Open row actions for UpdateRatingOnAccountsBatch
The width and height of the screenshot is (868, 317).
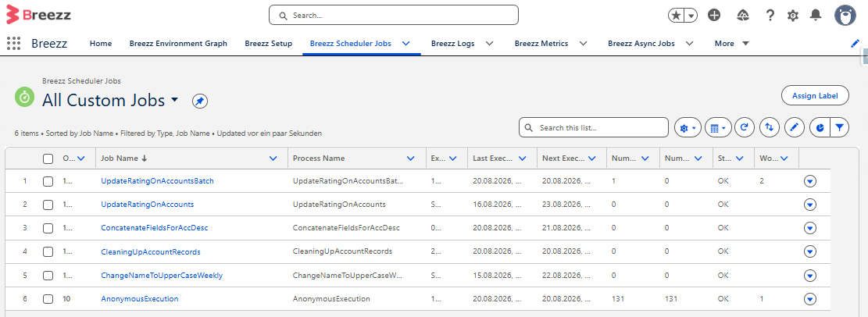[x=810, y=181]
